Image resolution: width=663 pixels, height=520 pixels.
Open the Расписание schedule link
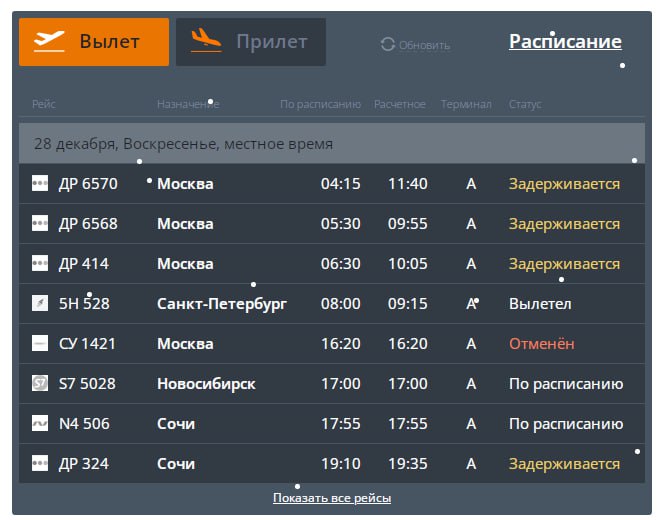(565, 42)
